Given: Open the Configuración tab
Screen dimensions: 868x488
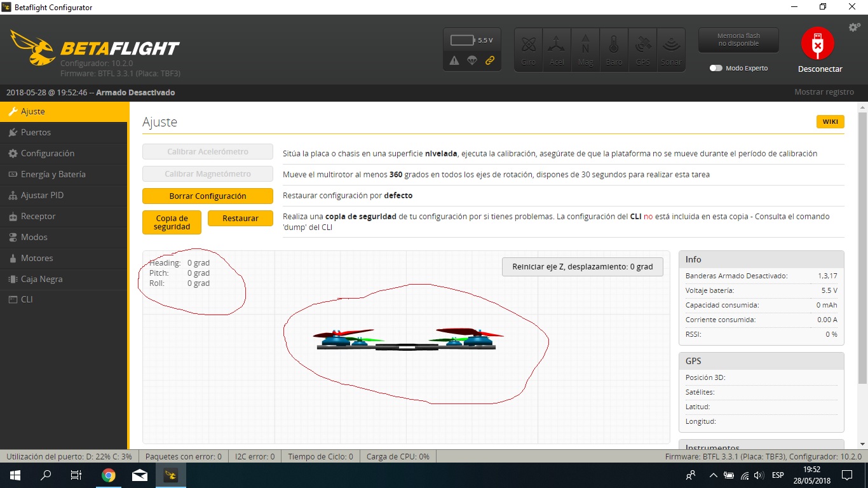Looking at the screenshot, I should (x=64, y=153).
